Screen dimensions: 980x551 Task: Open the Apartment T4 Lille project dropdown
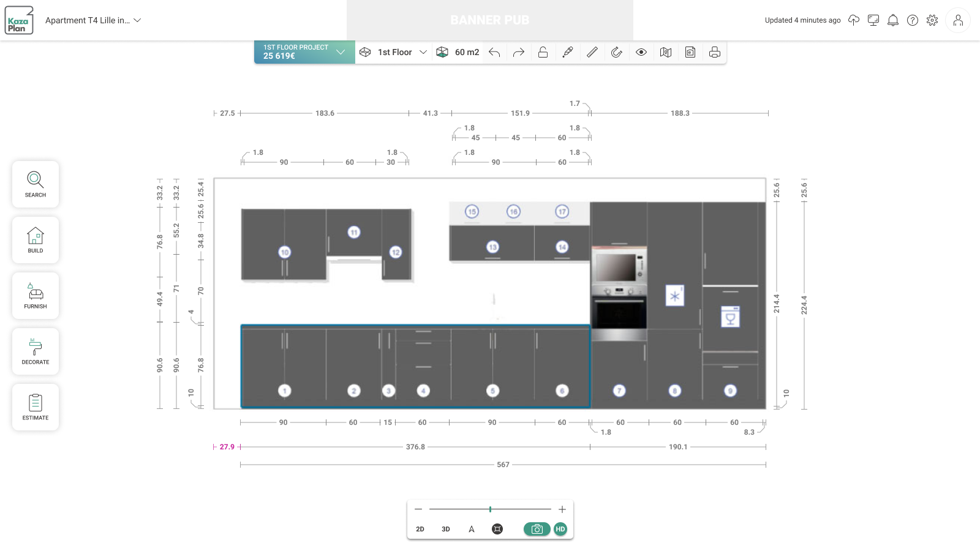93,20
